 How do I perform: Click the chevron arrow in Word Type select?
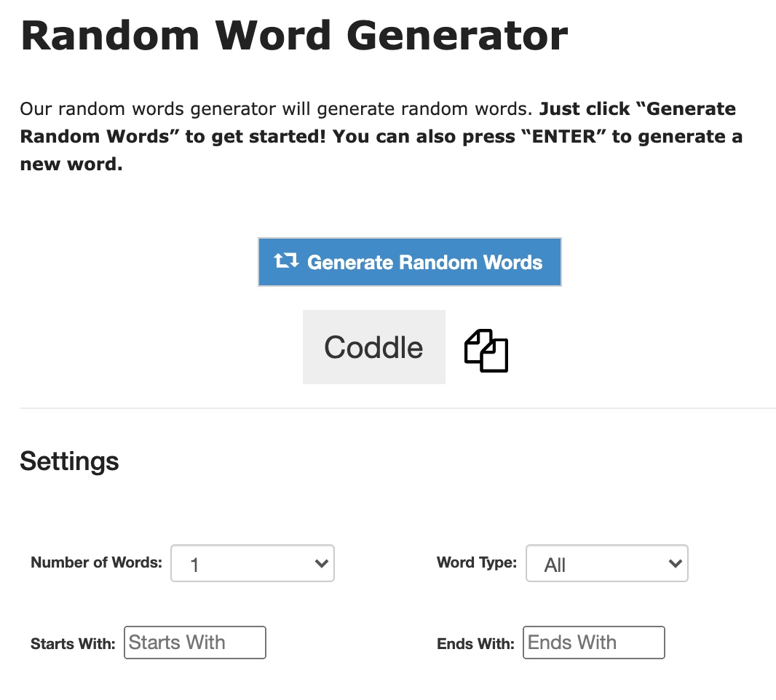[x=675, y=563]
